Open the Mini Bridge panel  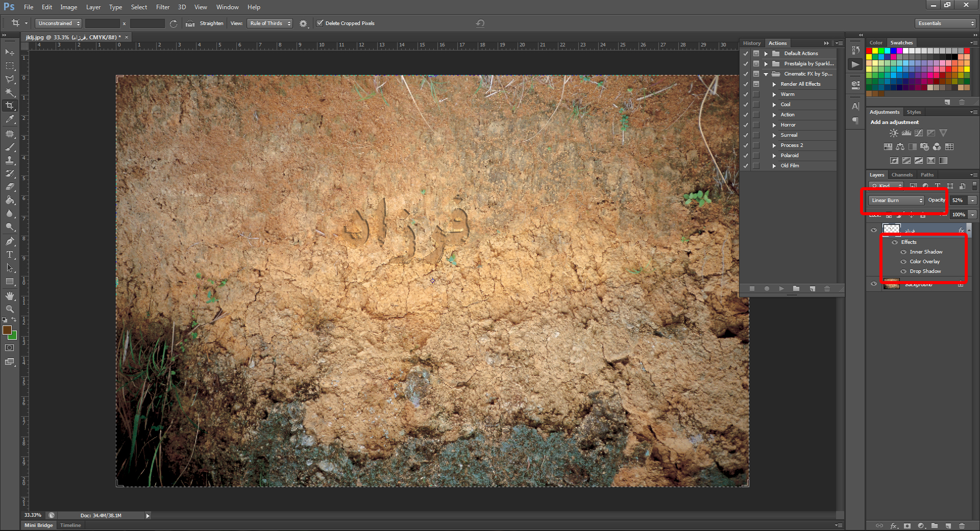click(38, 525)
